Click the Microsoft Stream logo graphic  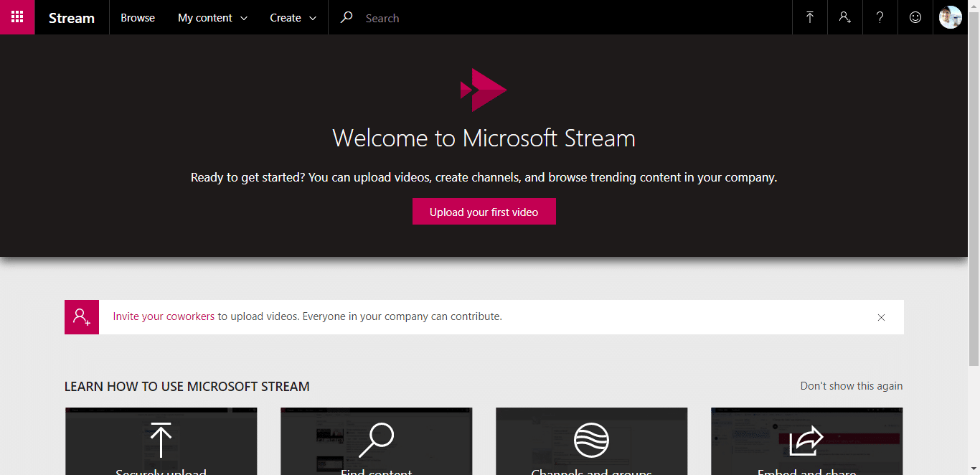pos(484,90)
